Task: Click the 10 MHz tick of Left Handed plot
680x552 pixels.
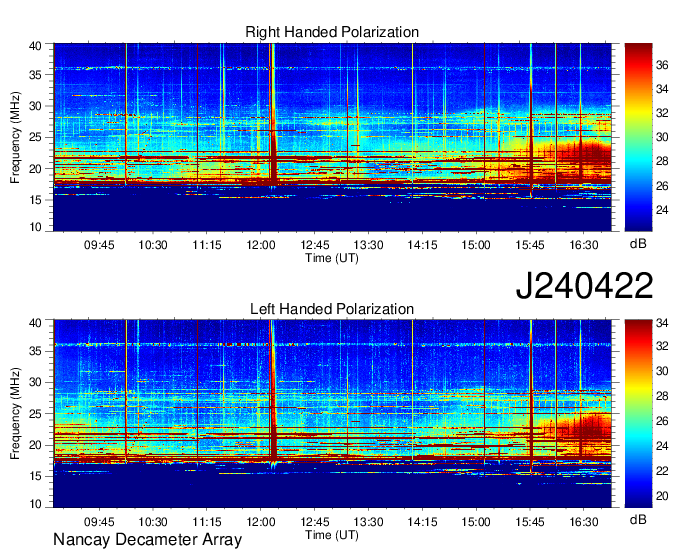Action: 36,503
